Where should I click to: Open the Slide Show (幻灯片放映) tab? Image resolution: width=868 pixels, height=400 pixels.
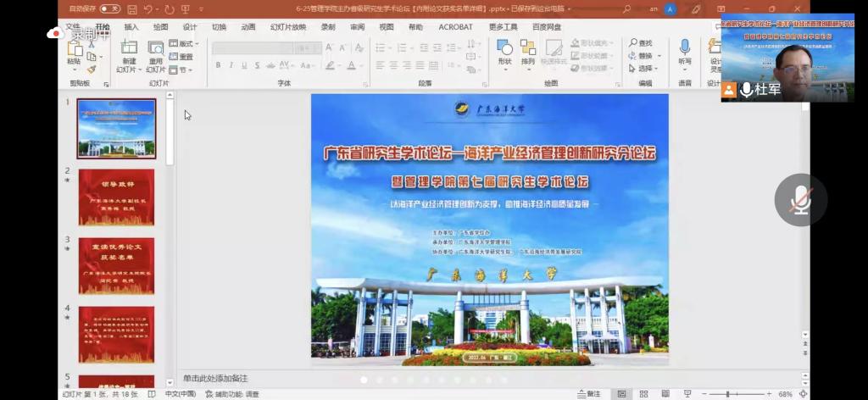[x=287, y=27]
